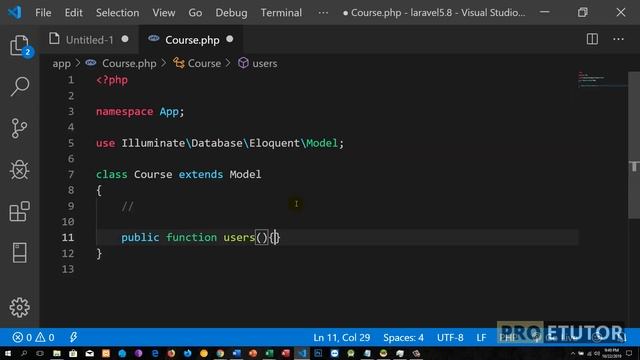Close Course.php tab via unsaved dot
640x360 pixels.
(230, 39)
